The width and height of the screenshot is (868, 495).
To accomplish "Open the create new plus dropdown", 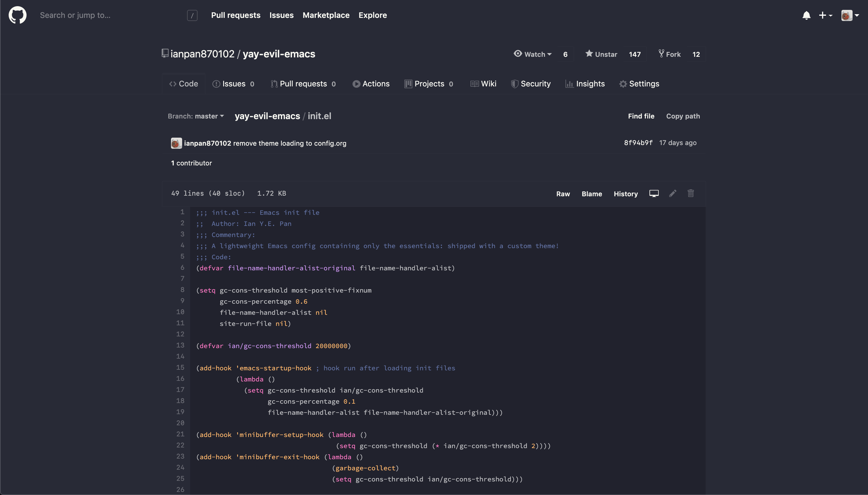I will point(825,15).
